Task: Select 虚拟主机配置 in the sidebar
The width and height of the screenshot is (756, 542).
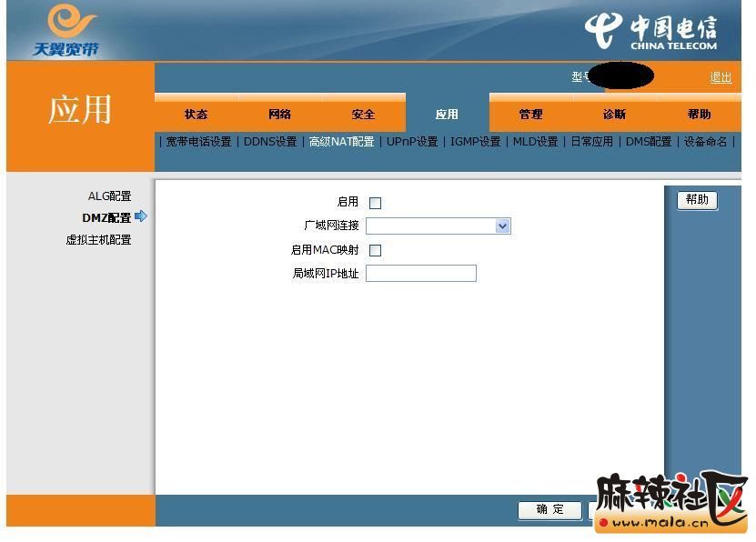Action: [98, 240]
